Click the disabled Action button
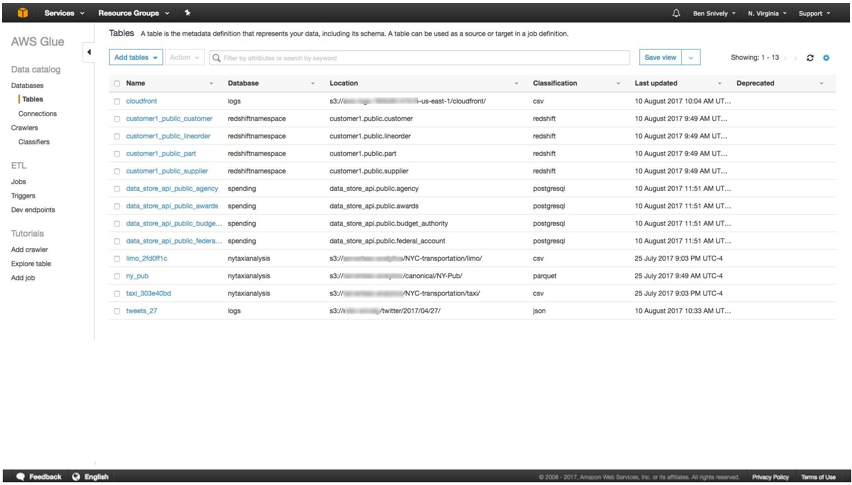Screen dimensions: 852x485 184,58
